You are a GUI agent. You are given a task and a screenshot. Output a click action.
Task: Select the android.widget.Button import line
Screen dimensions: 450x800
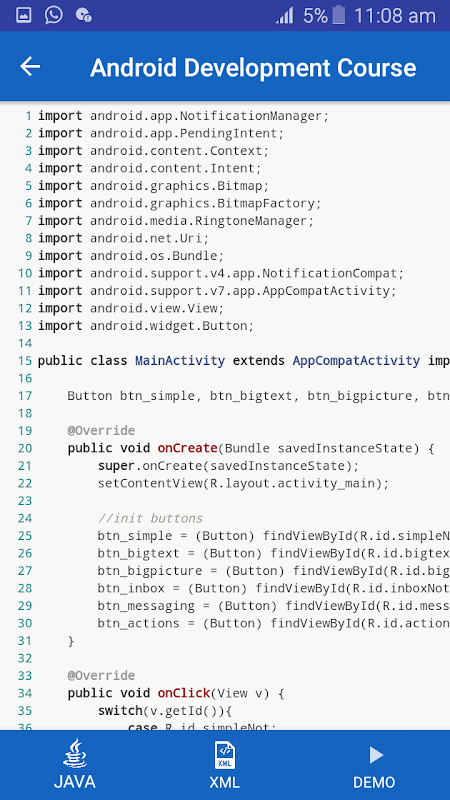click(x=146, y=326)
